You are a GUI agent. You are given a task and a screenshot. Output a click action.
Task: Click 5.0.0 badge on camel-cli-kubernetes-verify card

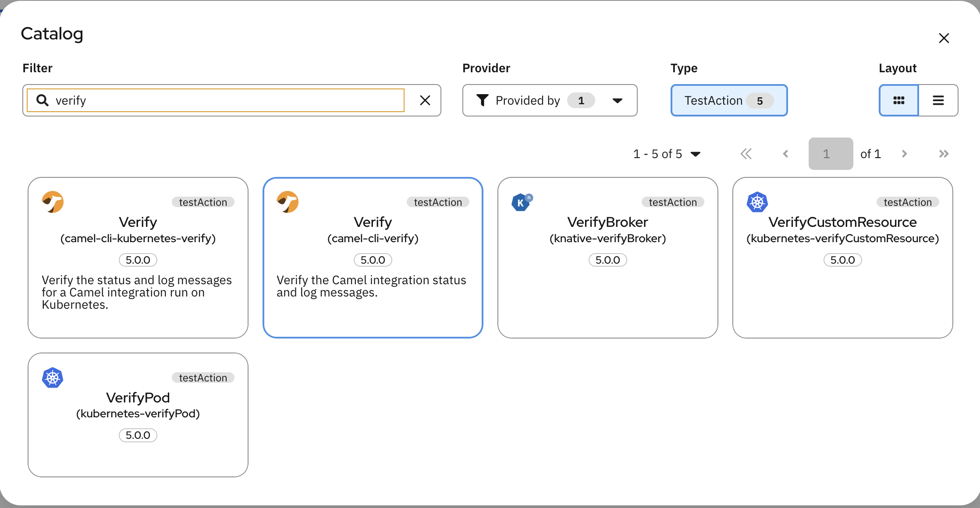(138, 260)
